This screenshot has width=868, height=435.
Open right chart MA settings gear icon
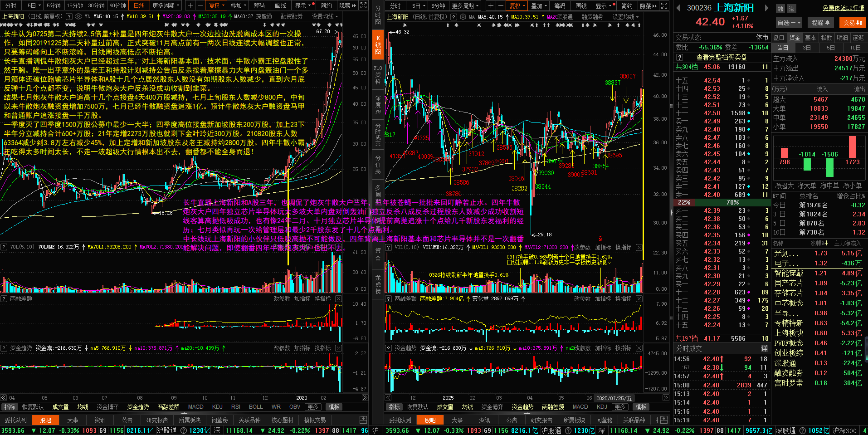463,17
